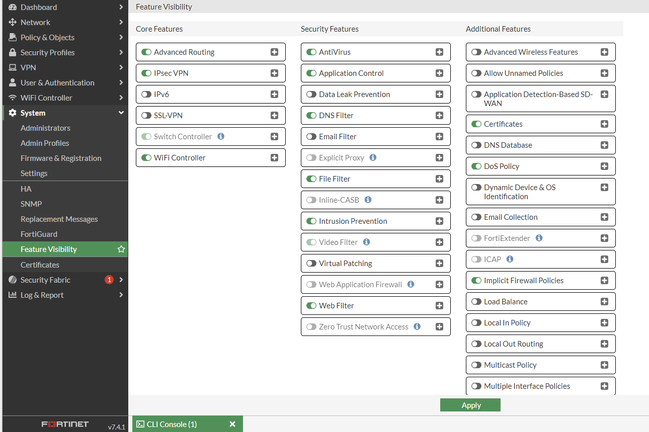Click the info icon beside Video Filter
The height and width of the screenshot is (432, 649).
pos(366,242)
